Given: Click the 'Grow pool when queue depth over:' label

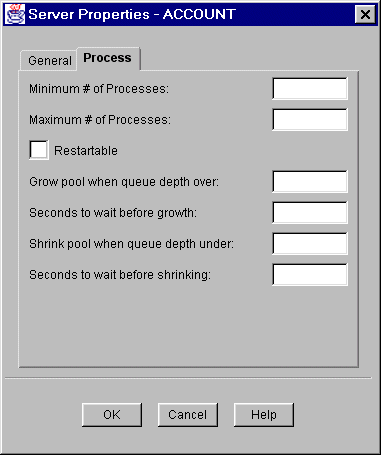Looking at the screenshot, I should point(124,182).
